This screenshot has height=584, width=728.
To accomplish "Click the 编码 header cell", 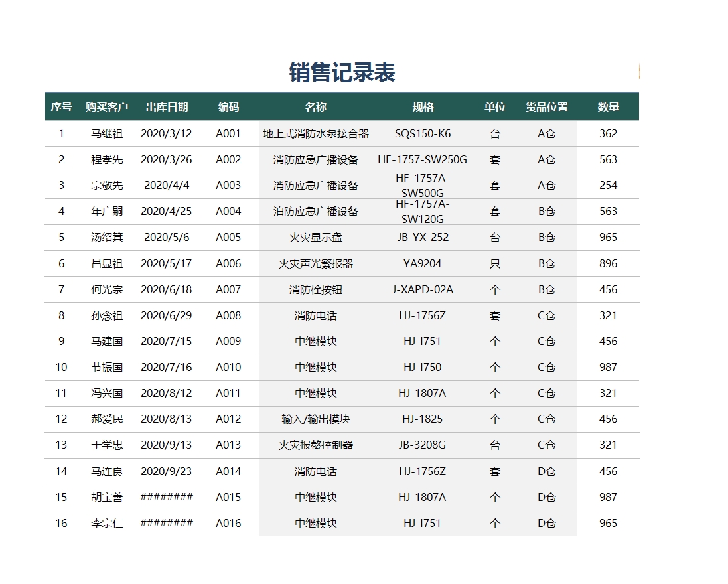I will coord(228,107).
